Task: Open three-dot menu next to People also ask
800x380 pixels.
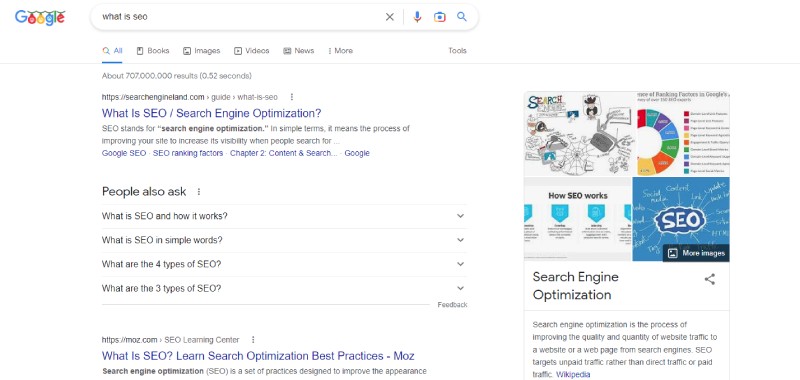Action: tap(199, 192)
